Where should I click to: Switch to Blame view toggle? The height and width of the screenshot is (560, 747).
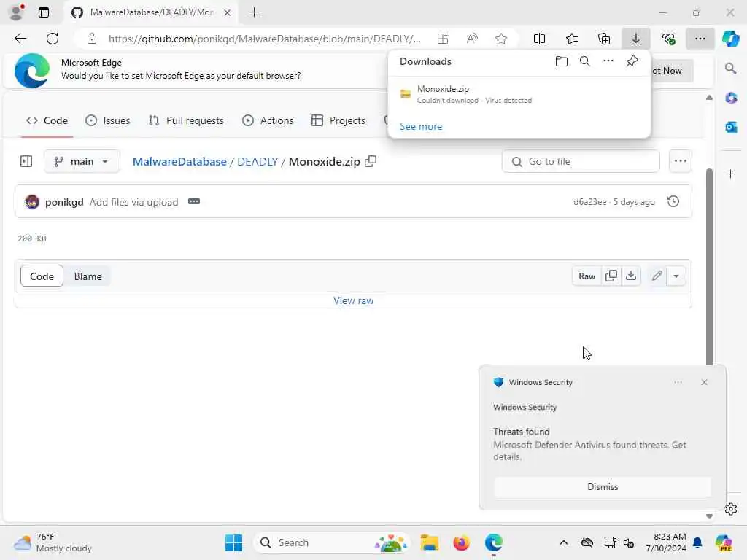click(88, 276)
